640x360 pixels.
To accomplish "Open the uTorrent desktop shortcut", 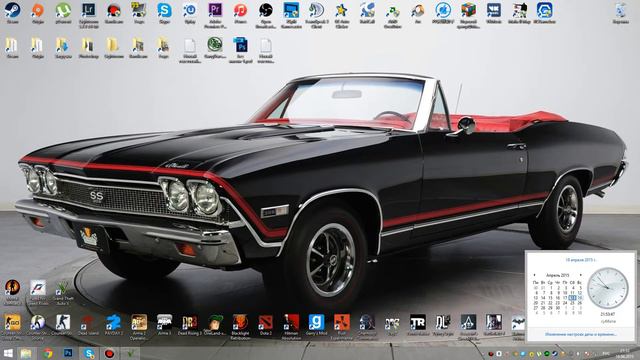I will 63,13.
